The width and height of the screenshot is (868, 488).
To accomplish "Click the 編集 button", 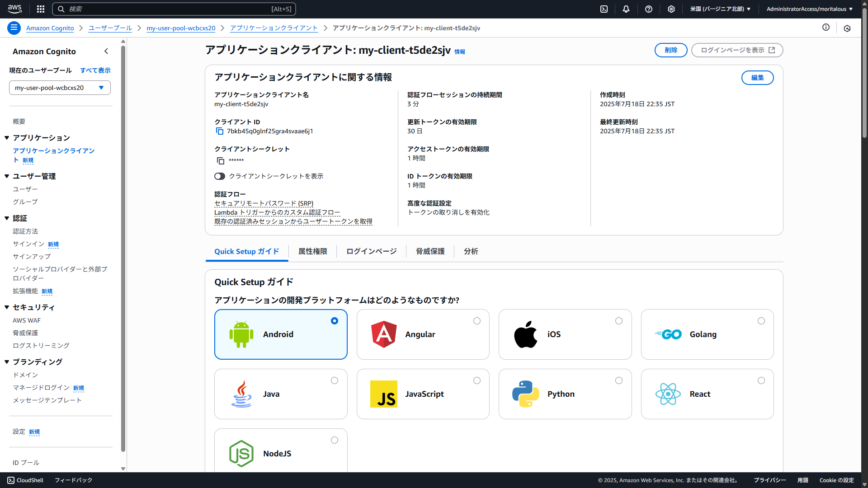I will point(757,78).
